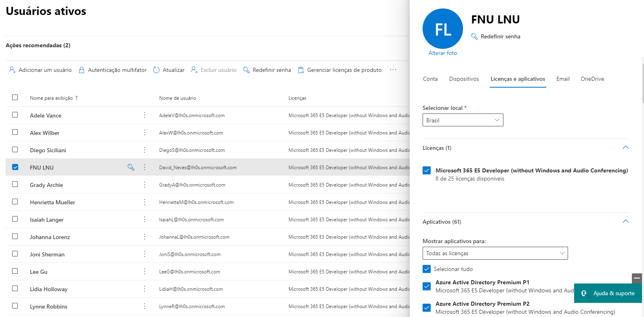Open more options for Adele Vance

(145, 115)
